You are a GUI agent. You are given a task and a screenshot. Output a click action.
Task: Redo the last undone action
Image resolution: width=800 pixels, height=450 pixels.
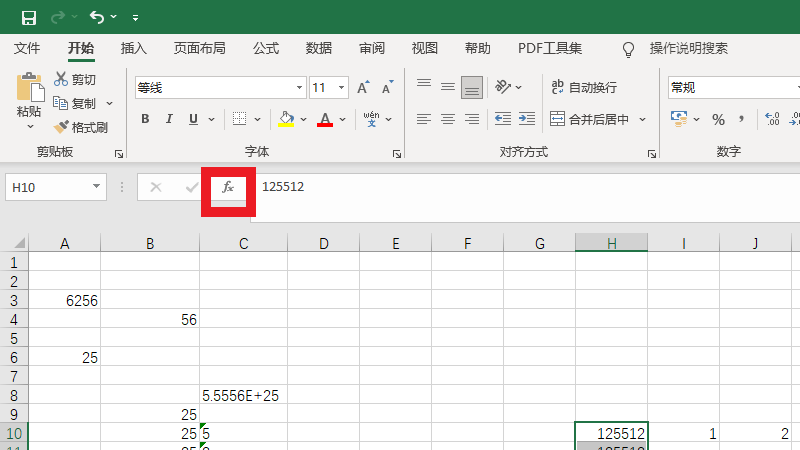[58, 17]
